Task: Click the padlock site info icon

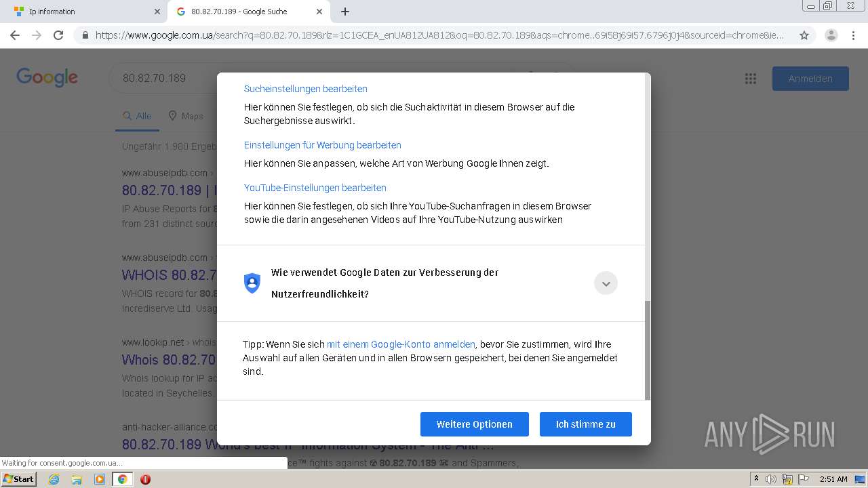Action: (x=85, y=35)
